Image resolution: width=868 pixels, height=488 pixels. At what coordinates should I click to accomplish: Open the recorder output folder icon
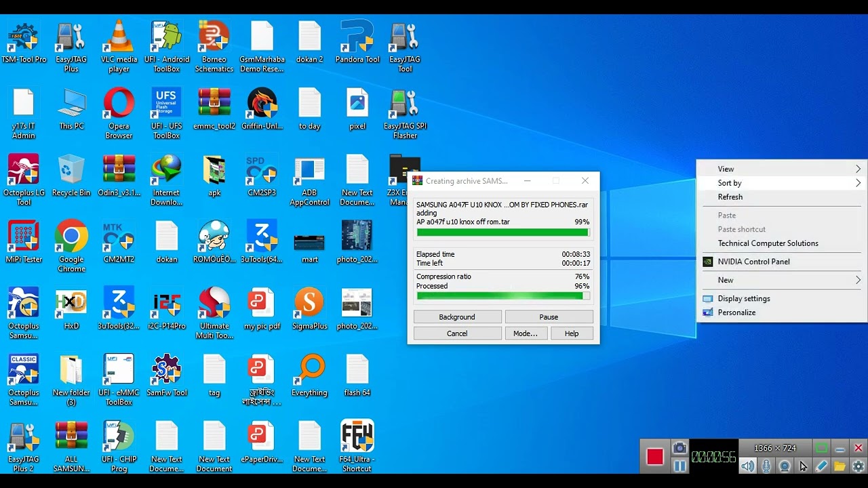pyautogui.click(x=840, y=466)
